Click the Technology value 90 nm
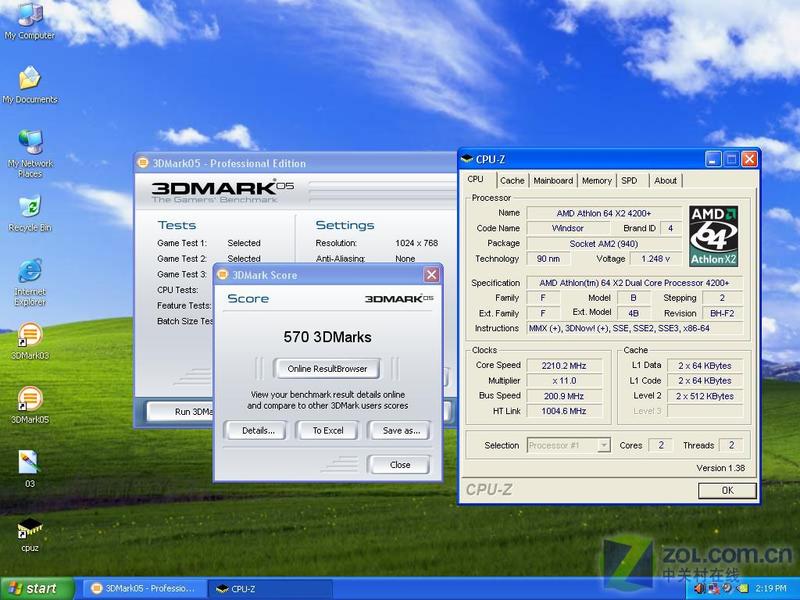The image size is (800, 600). 548,259
